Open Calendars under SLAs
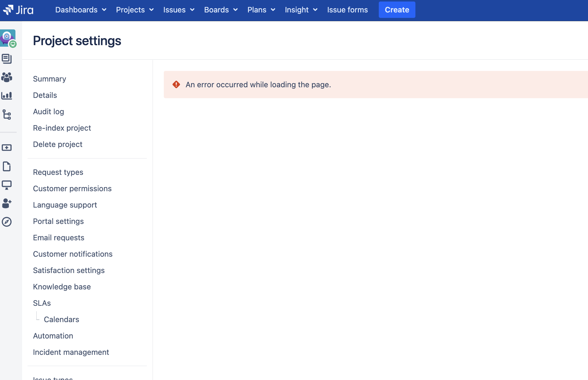Viewport: 588px width, 380px height. 61,319
